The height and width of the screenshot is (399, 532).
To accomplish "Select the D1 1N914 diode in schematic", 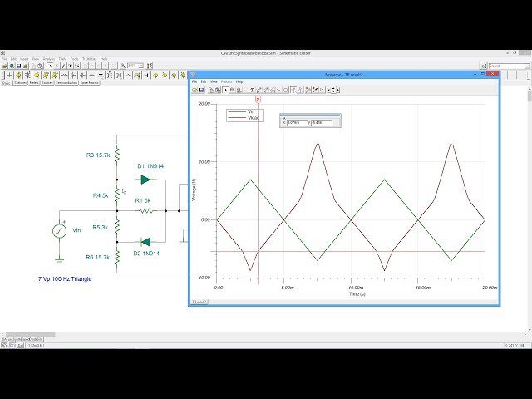I will tap(145, 180).
